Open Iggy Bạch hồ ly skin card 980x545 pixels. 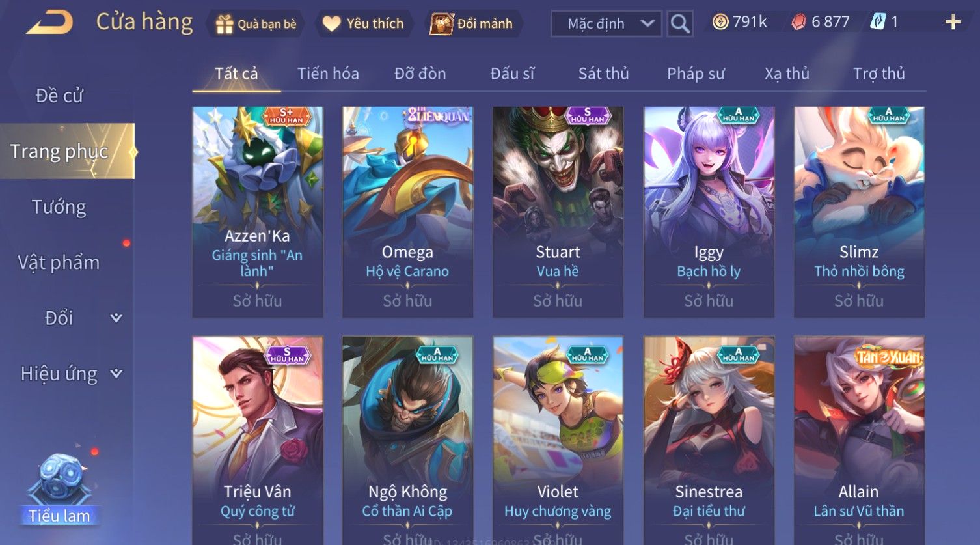709,212
